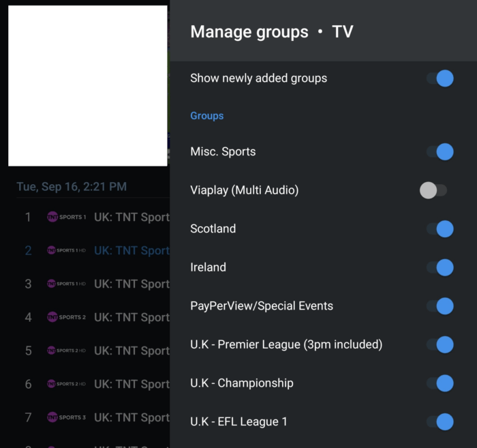Select the TNT Sports 2 logo on channel 4
The height and width of the screenshot is (448, 477).
click(66, 318)
